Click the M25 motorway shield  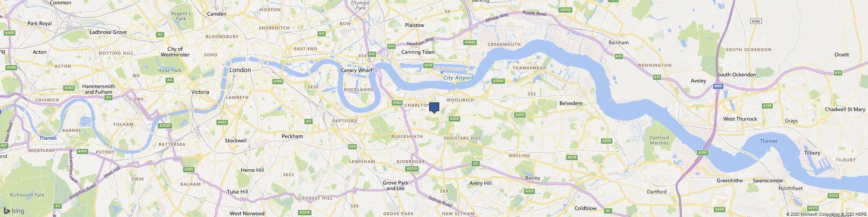coord(719,86)
